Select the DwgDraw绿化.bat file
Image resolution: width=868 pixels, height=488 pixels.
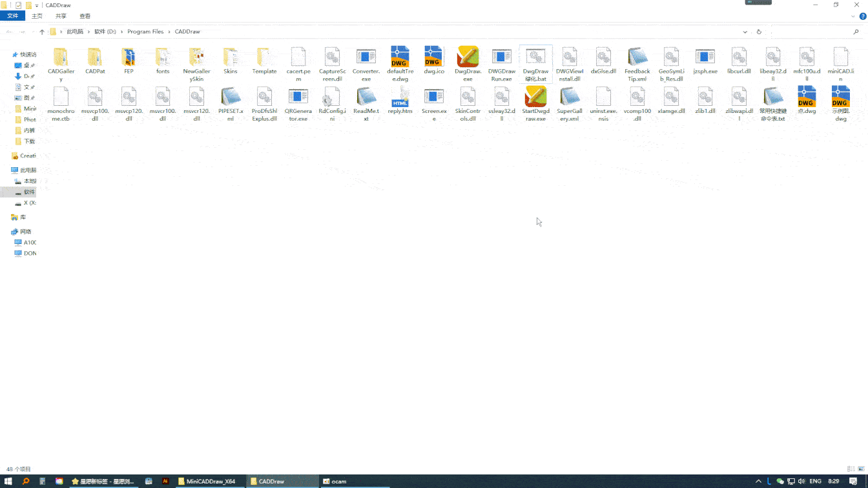(x=535, y=65)
